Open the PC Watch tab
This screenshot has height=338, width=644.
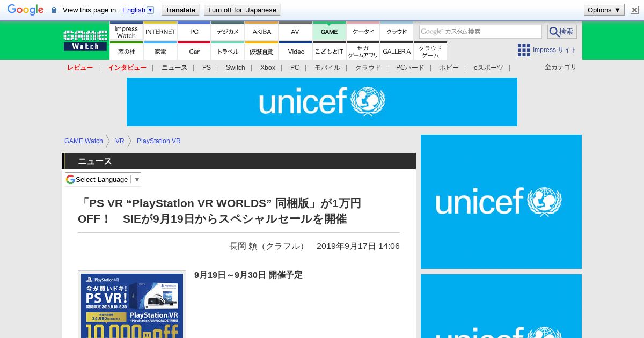pos(194,32)
